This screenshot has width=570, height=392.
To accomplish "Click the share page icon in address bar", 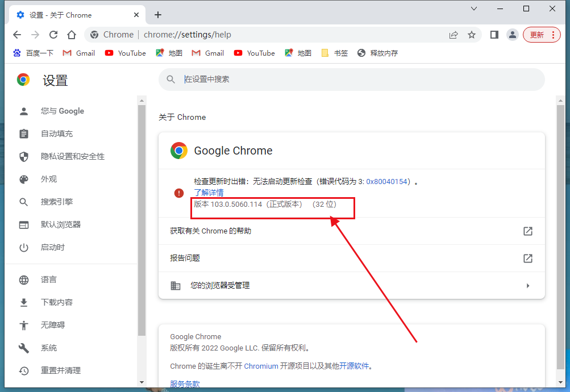I will 453,35.
